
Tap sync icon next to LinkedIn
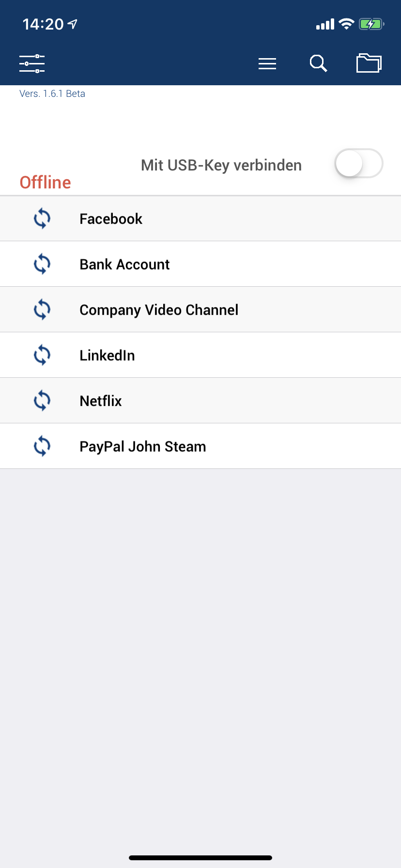point(42,355)
